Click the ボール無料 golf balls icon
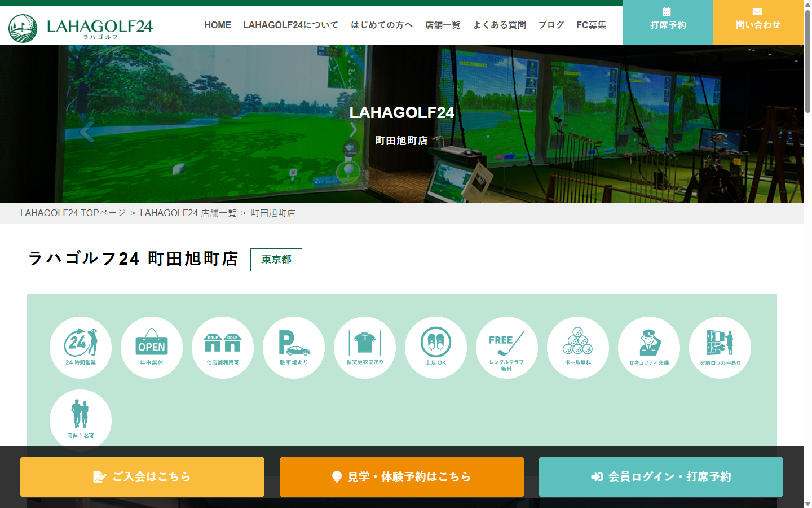The height and width of the screenshot is (508, 812). coord(578,348)
